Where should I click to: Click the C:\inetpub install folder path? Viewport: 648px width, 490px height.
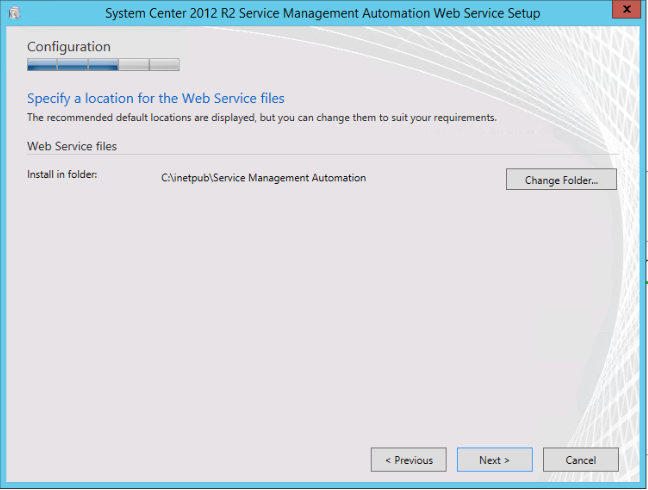tap(263, 178)
